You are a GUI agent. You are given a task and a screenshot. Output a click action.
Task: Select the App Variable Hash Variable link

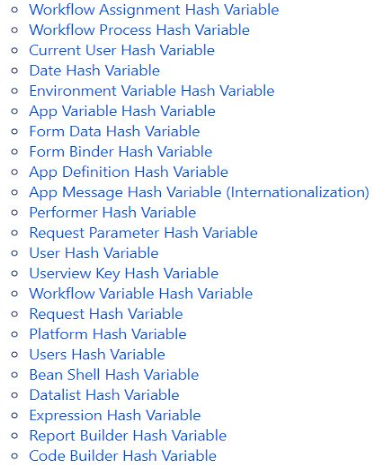tap(122, 111)
